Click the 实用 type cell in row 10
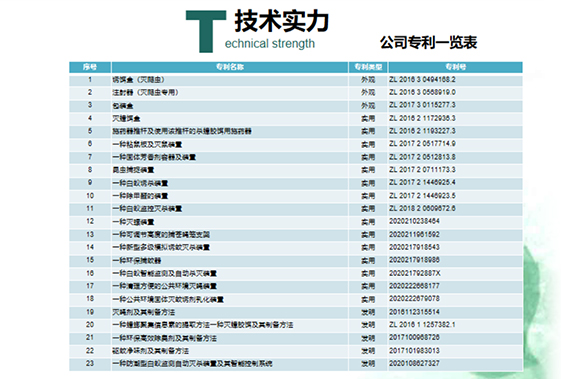583x379 pixels. (x=368, y=196)
